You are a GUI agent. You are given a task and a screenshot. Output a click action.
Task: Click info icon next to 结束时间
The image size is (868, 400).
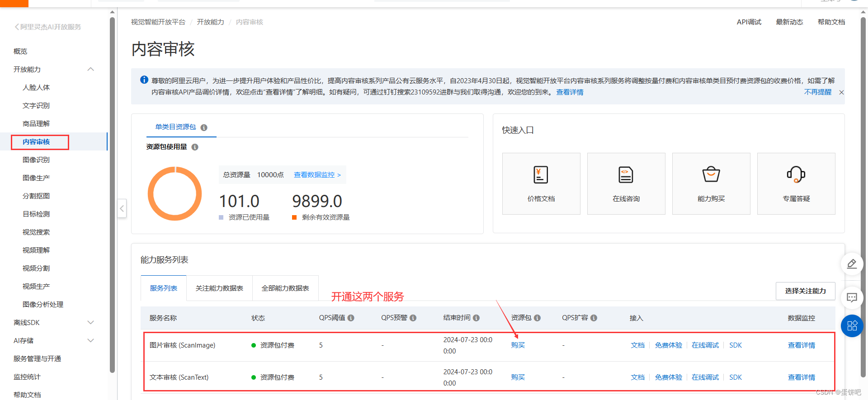476,318
